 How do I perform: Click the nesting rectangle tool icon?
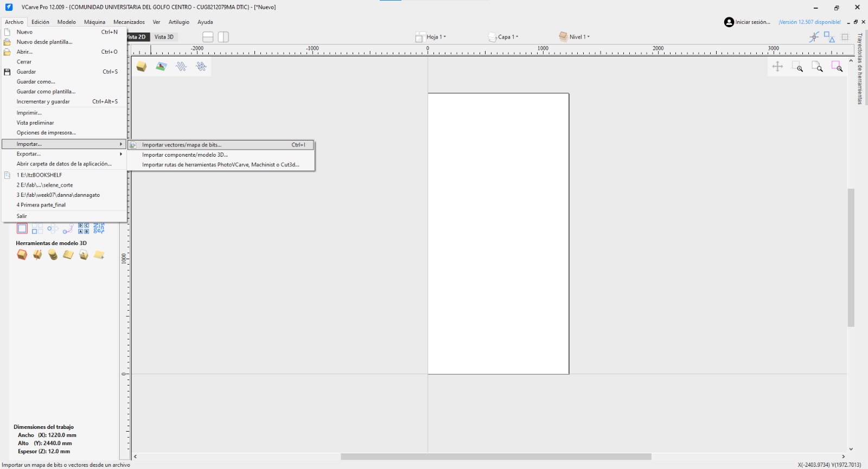click(22, 229)
